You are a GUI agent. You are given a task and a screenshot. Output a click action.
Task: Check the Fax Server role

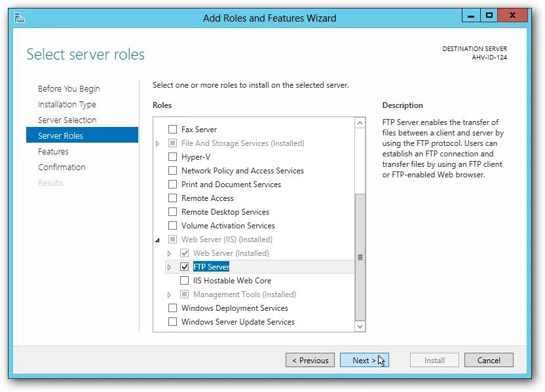(172, 129)
